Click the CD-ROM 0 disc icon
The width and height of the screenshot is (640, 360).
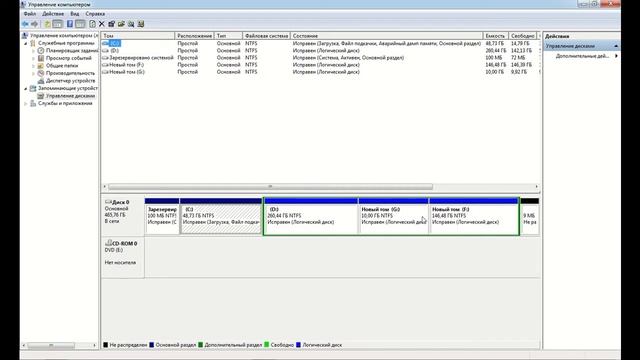(x=109, y=243)
